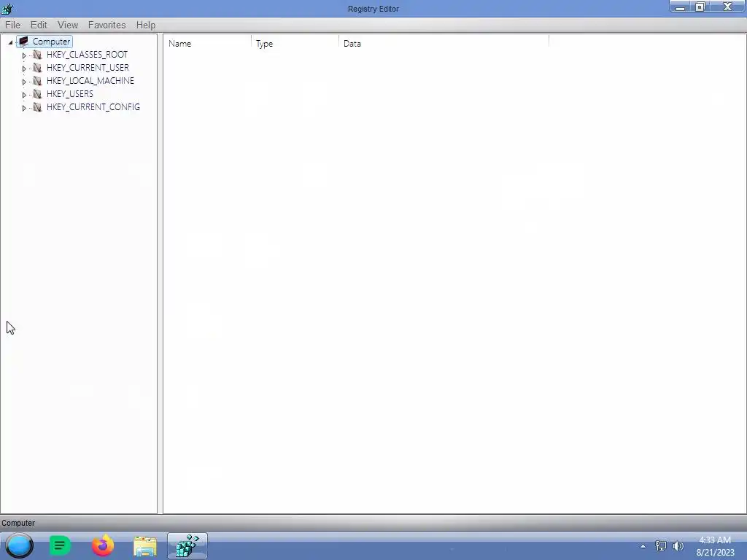This screenshot has width=747, height=560.
Task: Select HKEY_CLASSES_ROOT label
Action: pos(88,54)
